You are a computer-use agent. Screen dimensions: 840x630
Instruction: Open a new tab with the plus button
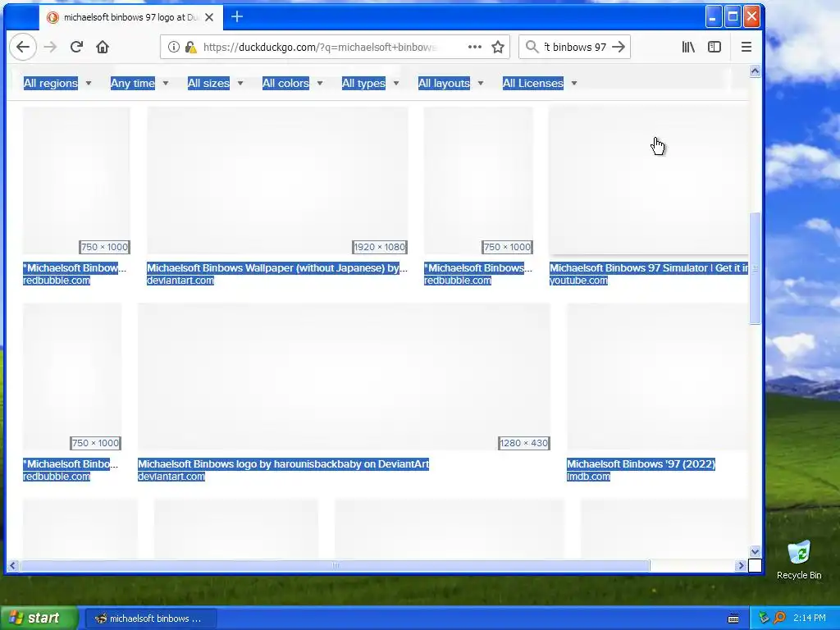[x=237, y=16]
